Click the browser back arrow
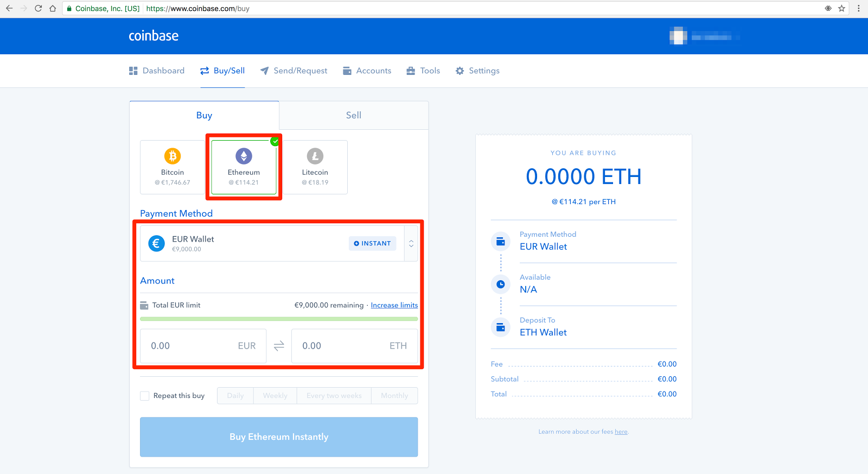Image resolution: width=868 pixels, height=474 pixels. click(x=9, y=8)
